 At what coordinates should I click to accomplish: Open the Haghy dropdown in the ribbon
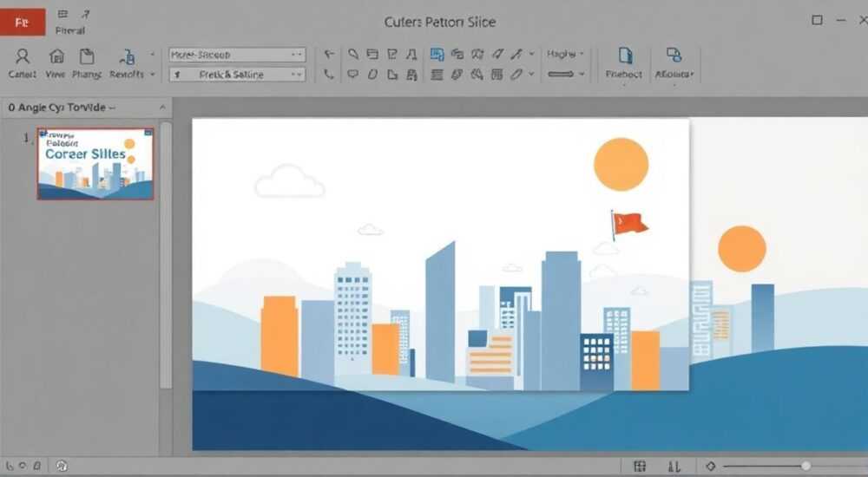(565, 54)
